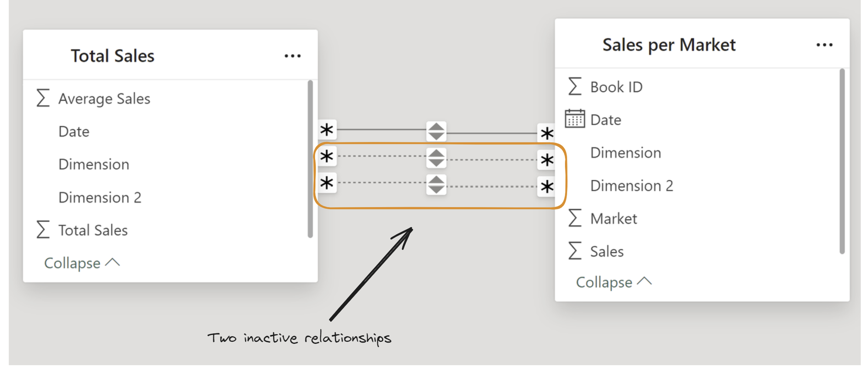
Task: Select the Date field in Total Sales table
Action: point(74,132)
